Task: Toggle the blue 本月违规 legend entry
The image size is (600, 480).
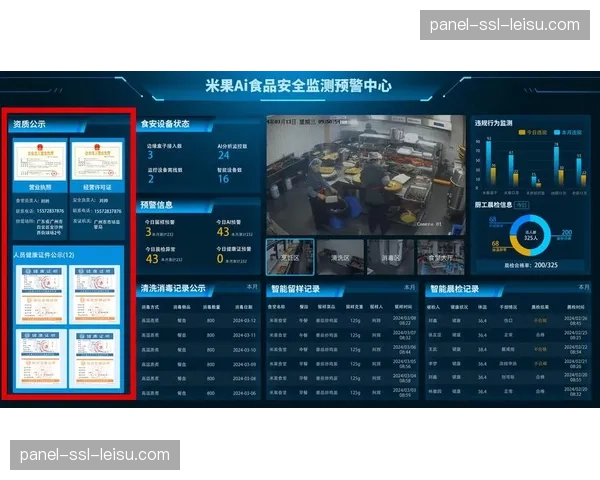Action: 568,132
